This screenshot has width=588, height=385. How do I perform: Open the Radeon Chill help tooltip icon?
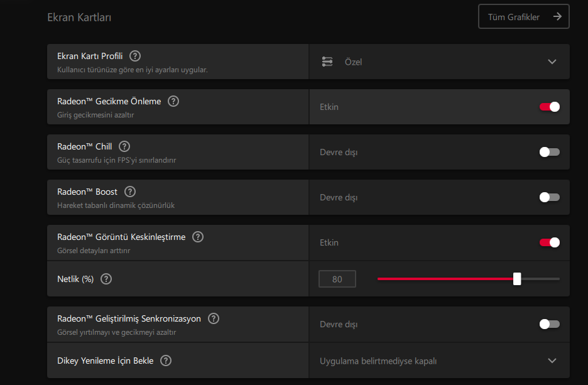pyautogui.click(x=124, y=146)
